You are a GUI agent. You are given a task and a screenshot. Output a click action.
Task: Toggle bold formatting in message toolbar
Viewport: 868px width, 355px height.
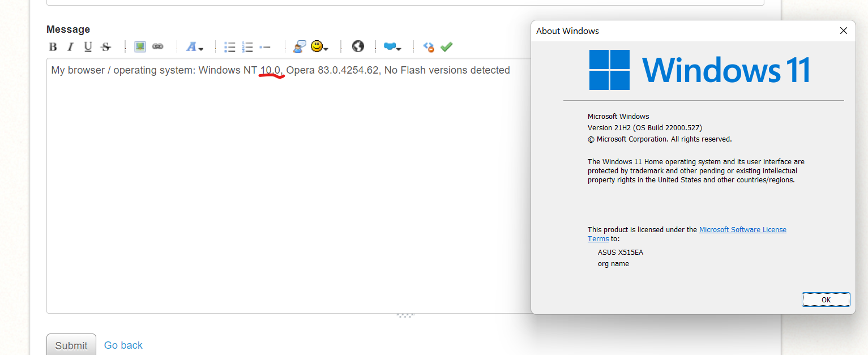[x=53, y=47]
